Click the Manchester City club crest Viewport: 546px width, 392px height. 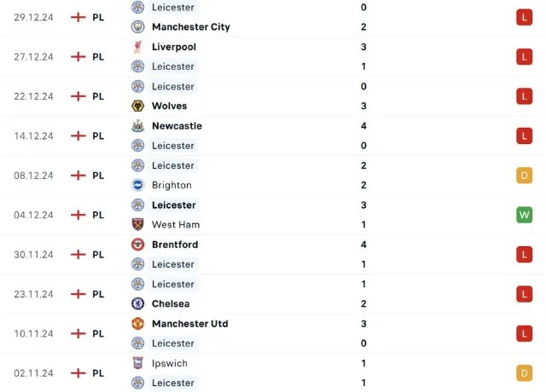(x=137, y=26)
